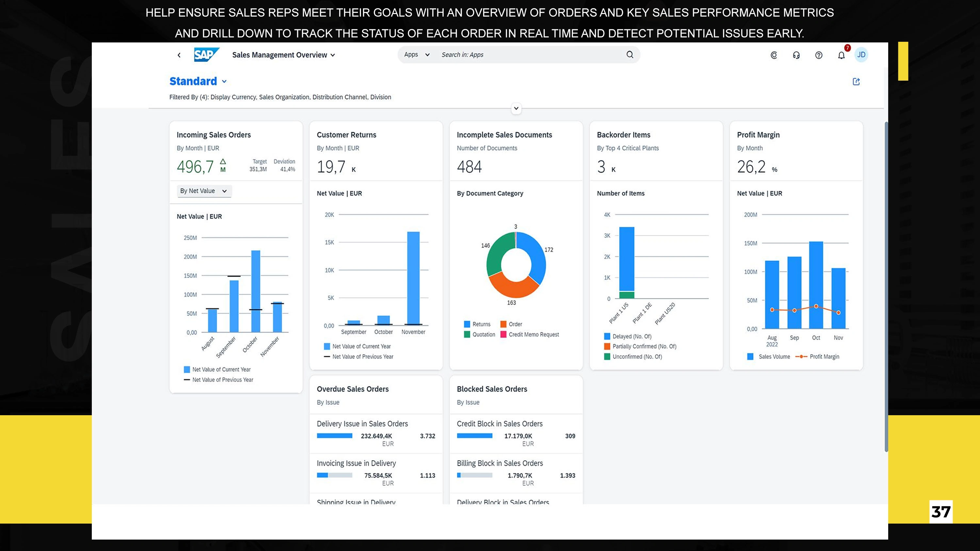Viewport: 980px width, 551px height.
Task: Open the Incoming Sales Orders card header
Action: pyautogui.click(x=214, y=135)
